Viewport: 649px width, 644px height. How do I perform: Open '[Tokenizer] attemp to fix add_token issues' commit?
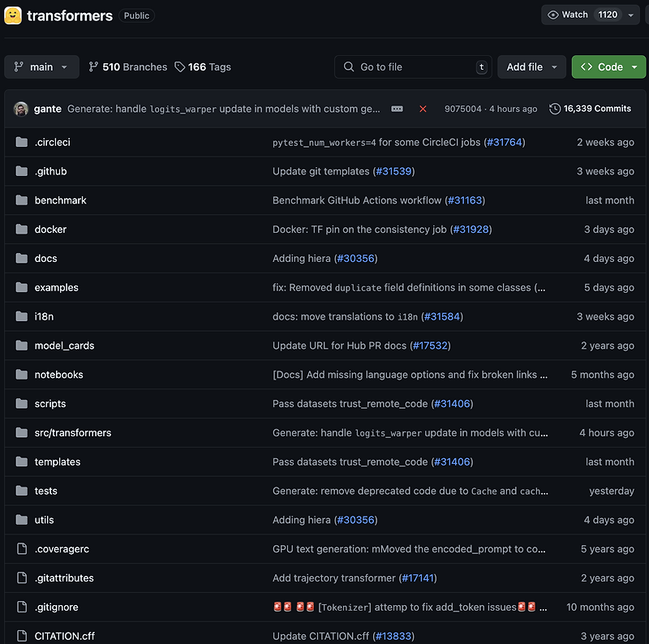coord(410,608)
